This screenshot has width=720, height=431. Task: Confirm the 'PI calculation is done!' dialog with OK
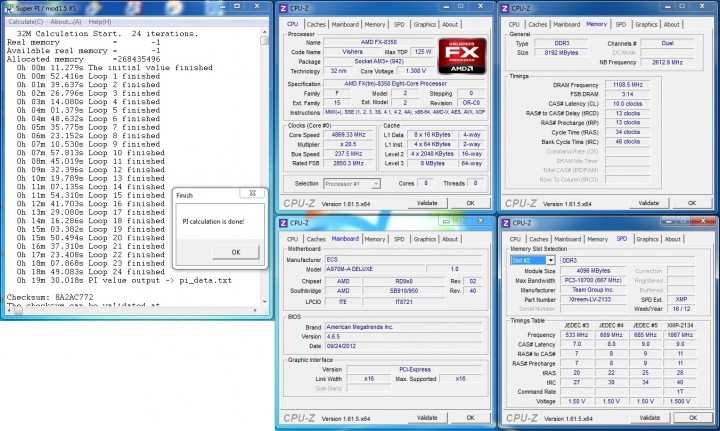(x=236, y=252)
